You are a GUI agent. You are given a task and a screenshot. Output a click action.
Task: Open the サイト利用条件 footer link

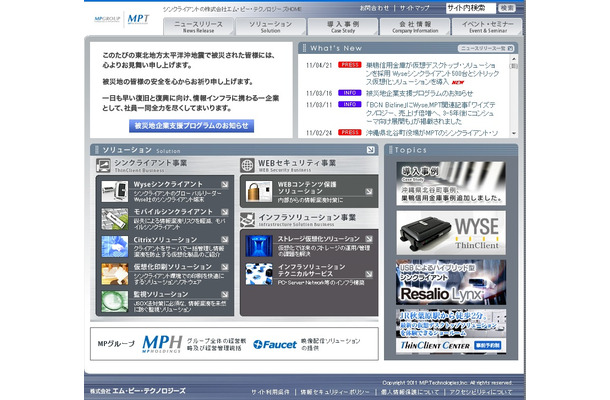270,392
